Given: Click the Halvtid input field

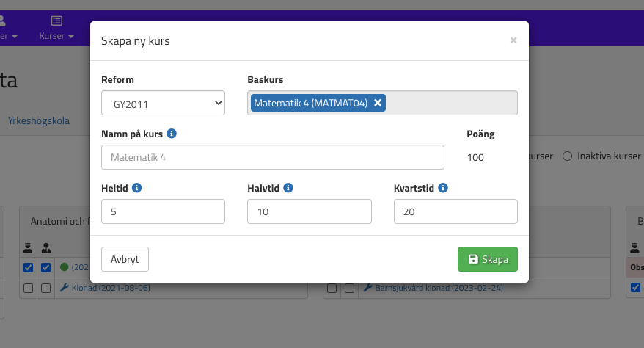Looking at the screenshot, I should pyautogui.click(x=310, y=212).
